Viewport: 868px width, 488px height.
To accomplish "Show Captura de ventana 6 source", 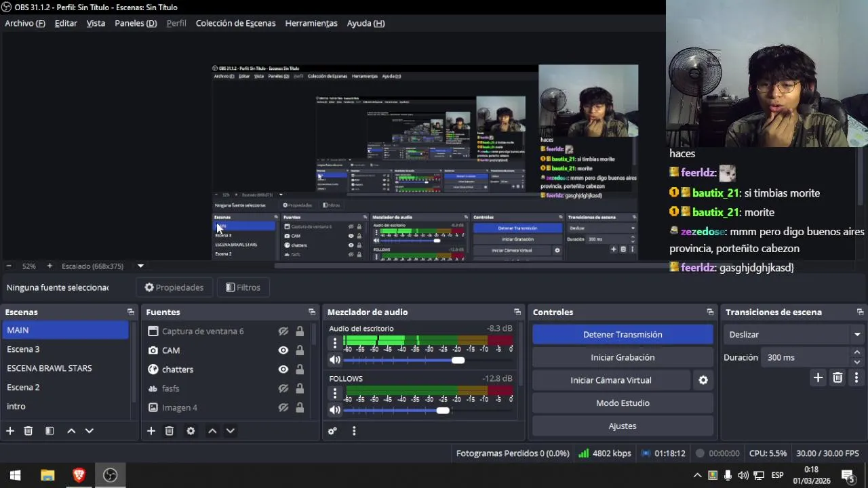I will point(283,331).
